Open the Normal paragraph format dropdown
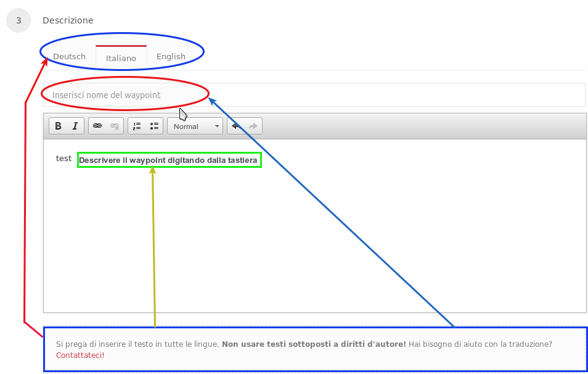The image size is (588, 374). (195, 126)
